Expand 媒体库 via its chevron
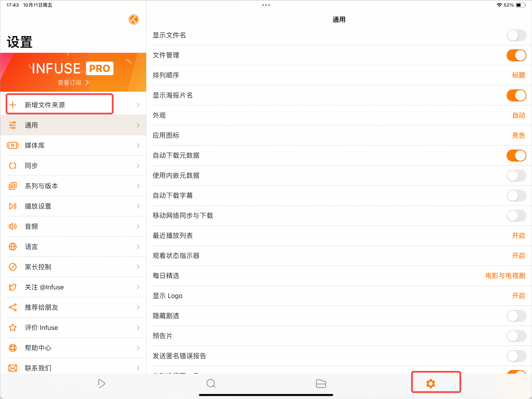 (x=138, y=145)
